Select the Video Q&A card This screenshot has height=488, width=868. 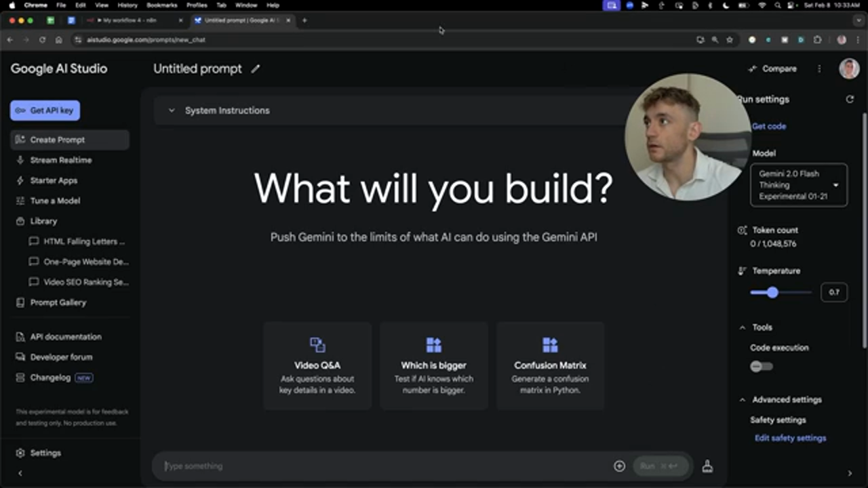pyautogui.click(x=317, y=366)
